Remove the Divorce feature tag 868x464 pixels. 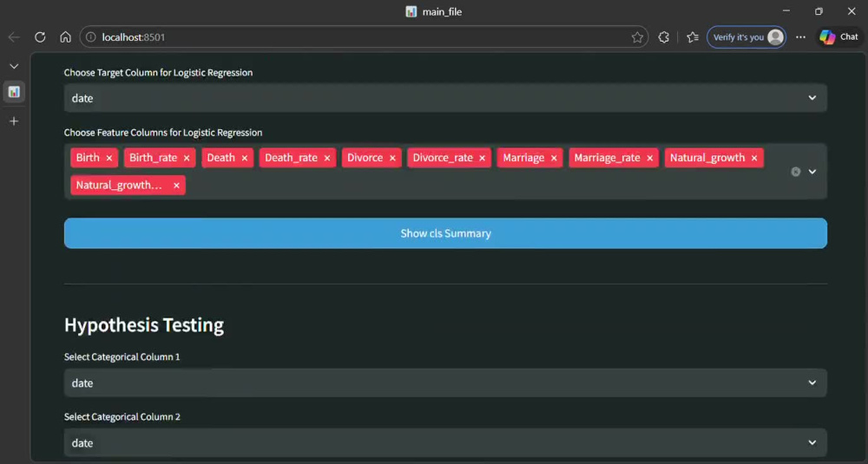tap(392, 158)
